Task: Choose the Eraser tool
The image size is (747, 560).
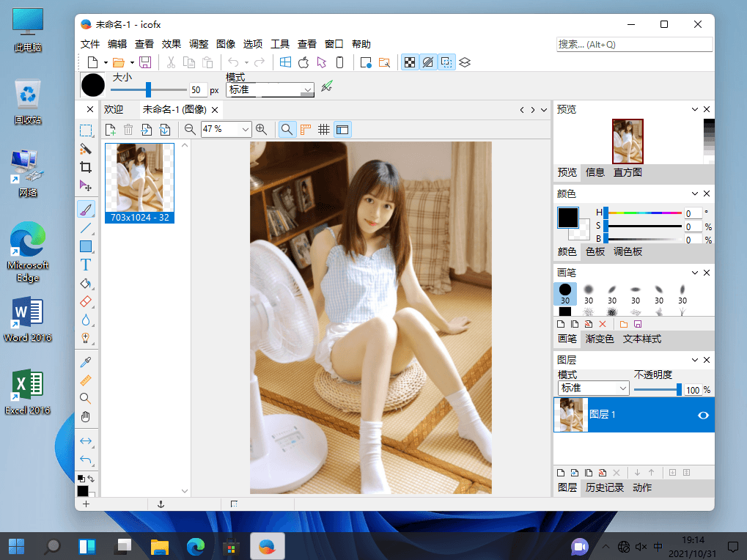Action: point(86,302)
